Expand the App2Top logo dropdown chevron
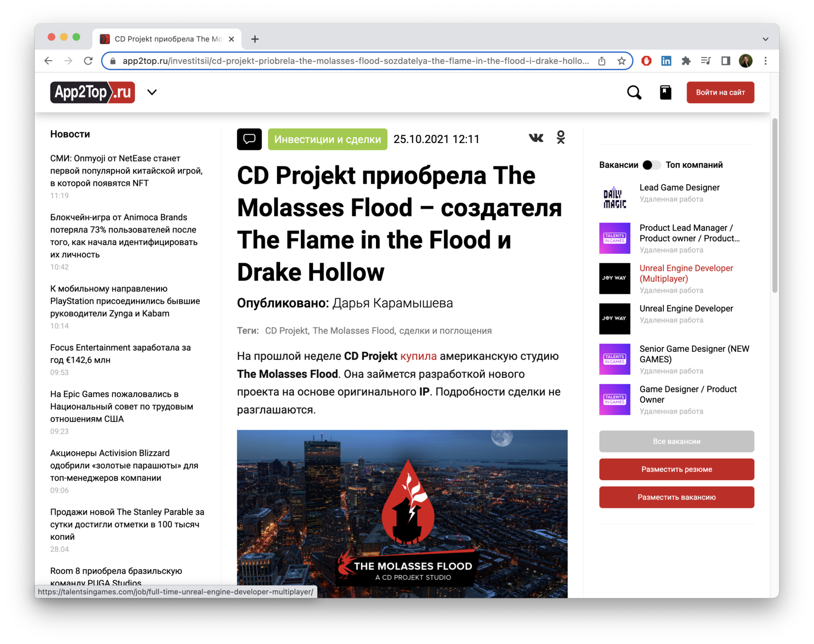814x644 pixels. pos(152,93)
